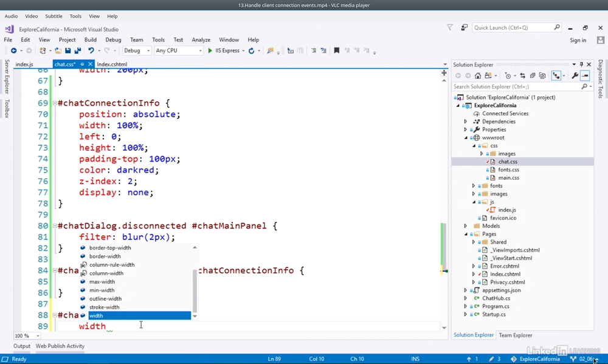This screenshot has width=608, height=364.
Task: Open the Build menu
Action: [x=91, y=39]
